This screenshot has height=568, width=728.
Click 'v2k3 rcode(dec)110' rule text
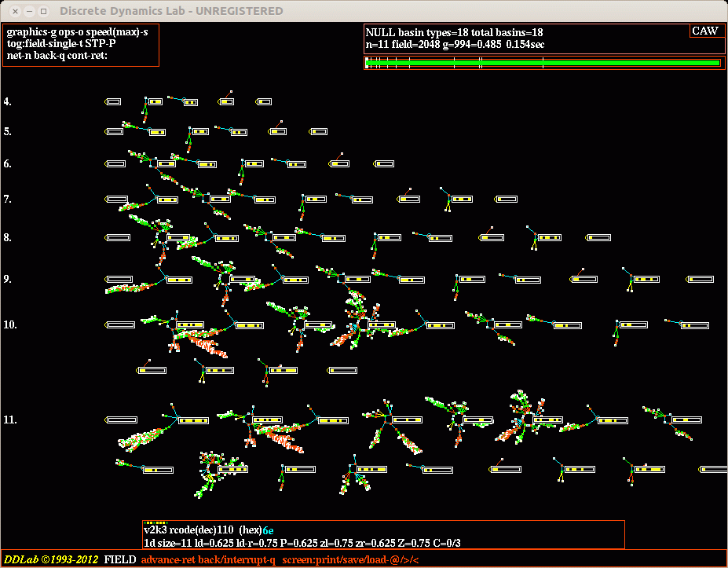(x=188, y=530)
